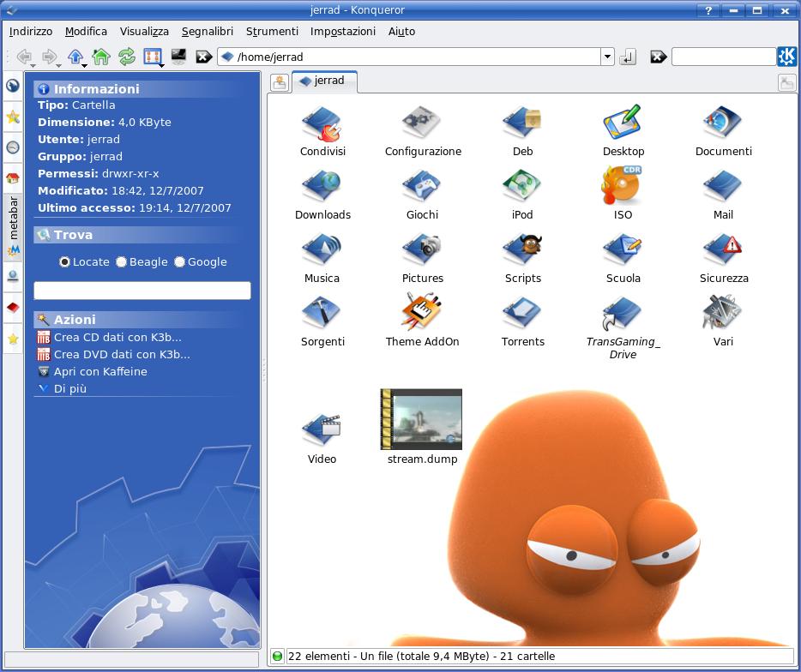Open the Scuola folder

(623, 258)
